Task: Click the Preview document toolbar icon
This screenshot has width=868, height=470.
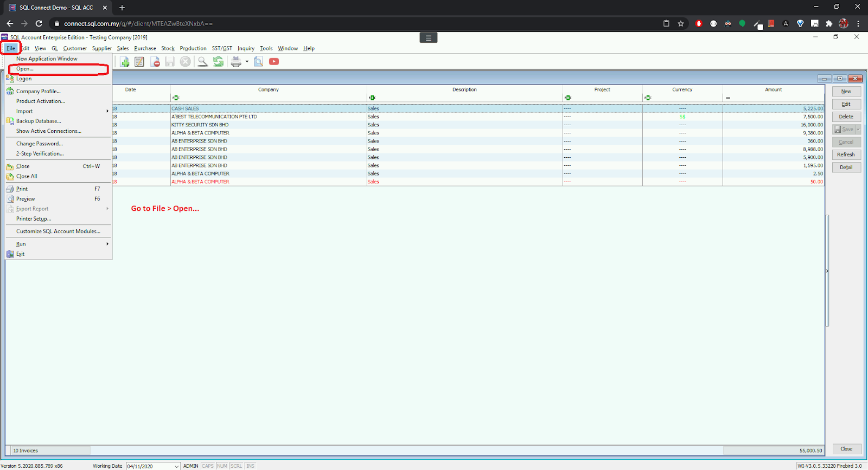Action: [259, 62]
